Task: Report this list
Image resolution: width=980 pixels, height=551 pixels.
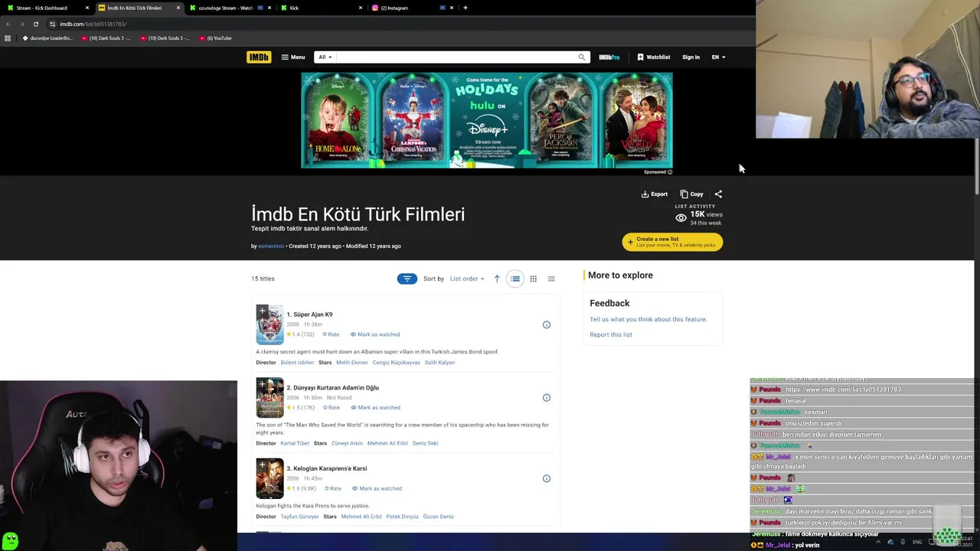Action: pyautogui.click(x=611, y=334)
